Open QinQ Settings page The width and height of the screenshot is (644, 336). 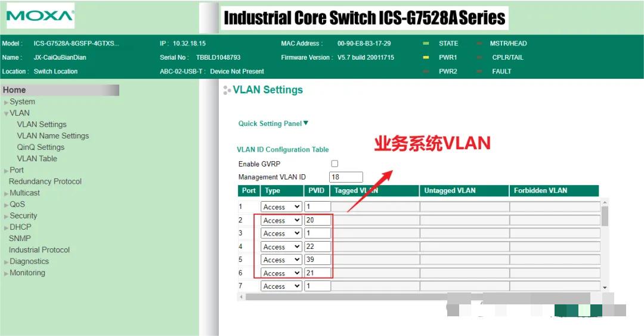click(41, 147)
